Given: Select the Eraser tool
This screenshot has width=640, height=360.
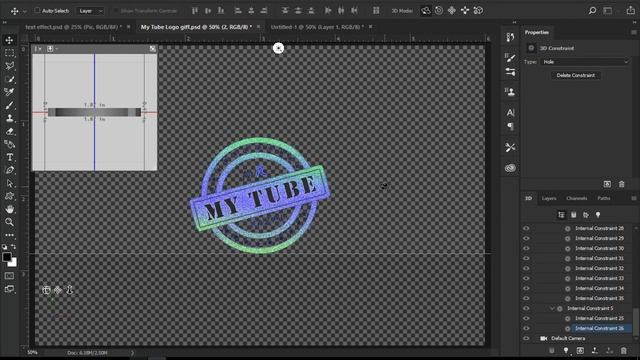Looking at the screenshot, I should (9, 131).
